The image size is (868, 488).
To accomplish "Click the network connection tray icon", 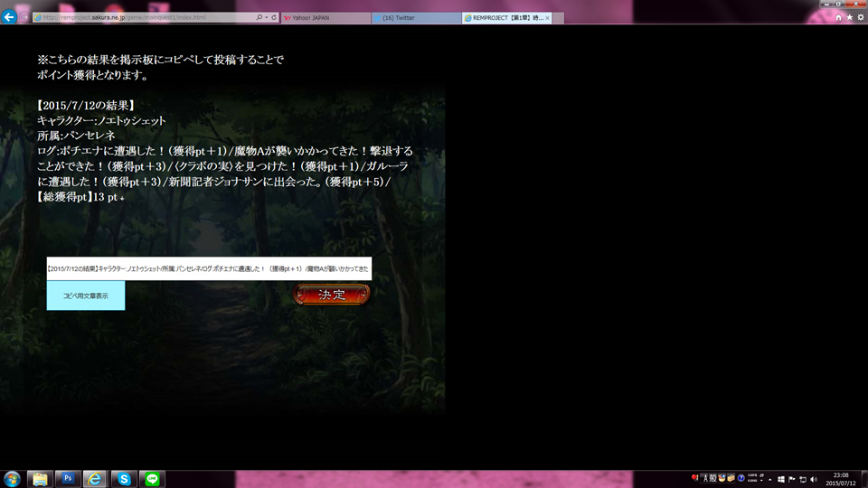I will 803,480.
